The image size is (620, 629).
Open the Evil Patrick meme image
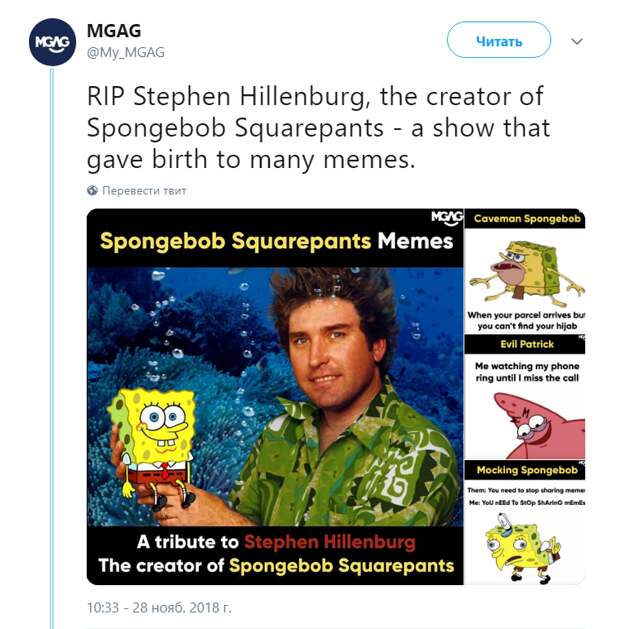(x=525, y=397)
